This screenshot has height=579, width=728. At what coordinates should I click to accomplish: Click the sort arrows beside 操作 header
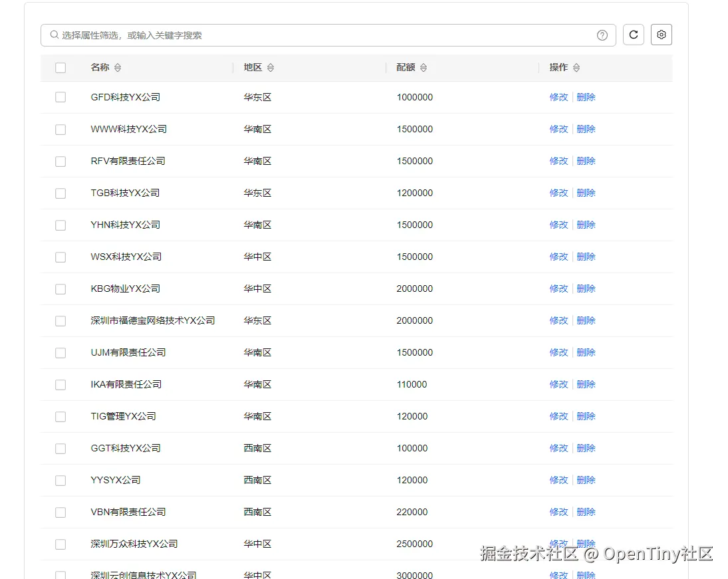[x=576, y=67]
